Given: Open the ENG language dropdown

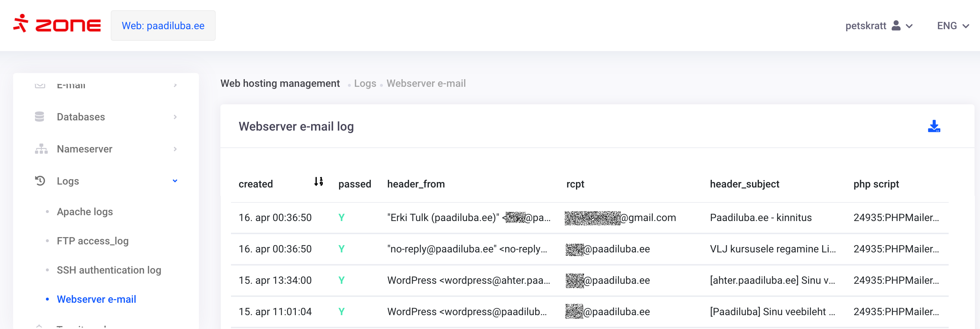Looking at the screenshot, I should [x=953, y=26].
